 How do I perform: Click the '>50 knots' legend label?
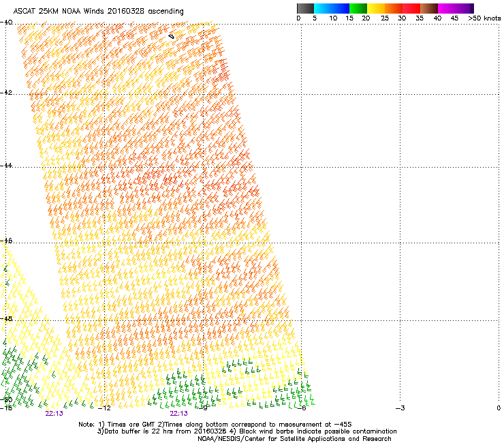pyautogui.click(x=484, y=18)
